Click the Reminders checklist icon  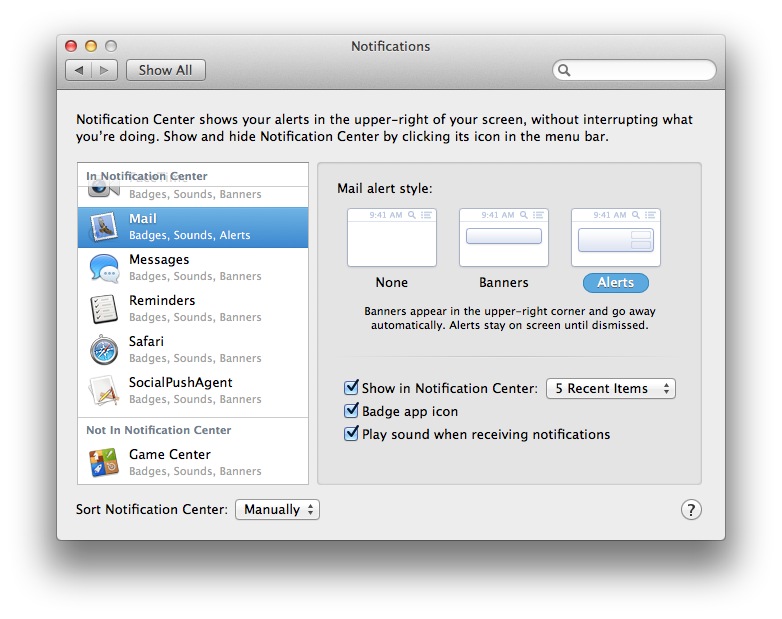104,309
